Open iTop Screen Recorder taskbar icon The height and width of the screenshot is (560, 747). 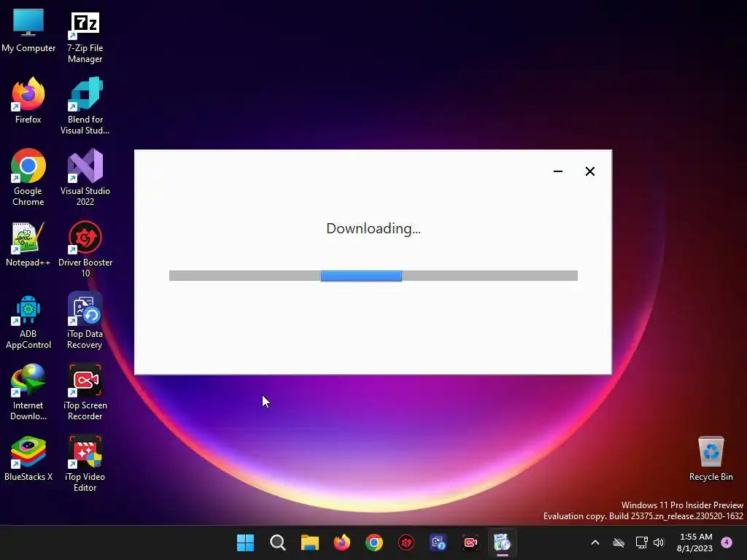click(x=471, y=542)
